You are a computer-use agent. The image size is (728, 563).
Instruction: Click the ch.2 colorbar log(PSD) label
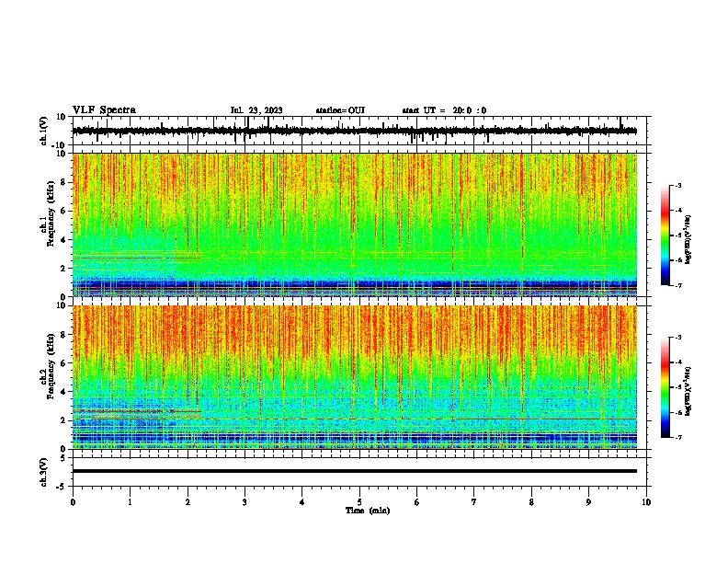coord(688,391)
